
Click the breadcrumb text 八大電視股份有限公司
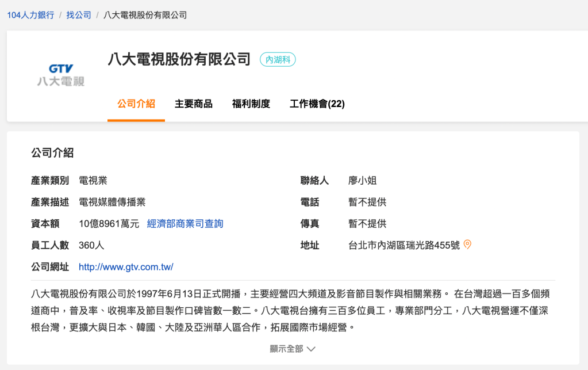pos(145,15)
